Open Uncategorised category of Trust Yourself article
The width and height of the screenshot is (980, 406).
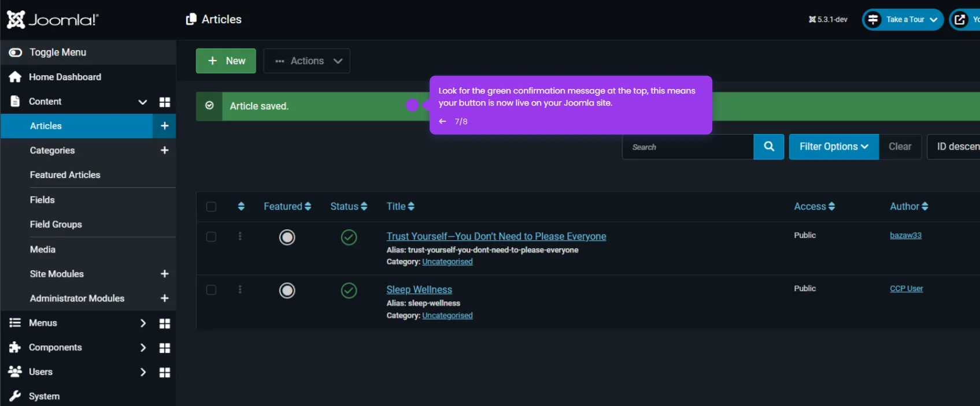[448, 262]
